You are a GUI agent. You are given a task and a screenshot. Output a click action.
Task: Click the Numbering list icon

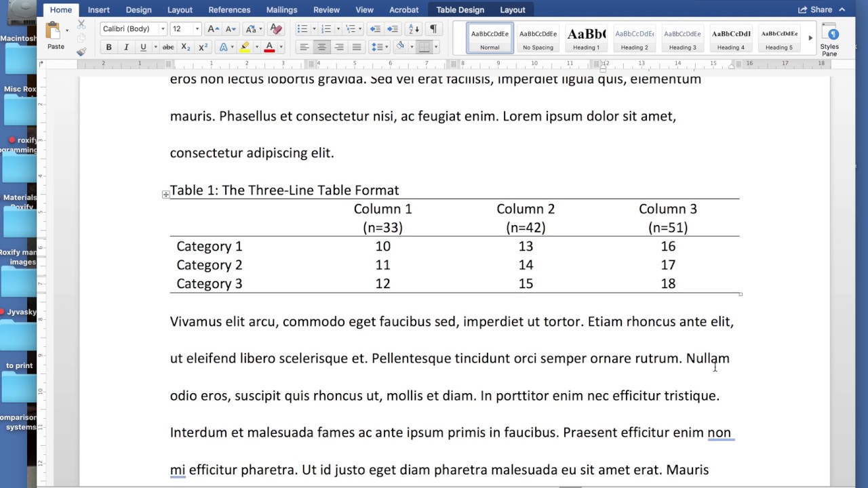(x=326, y=29)
